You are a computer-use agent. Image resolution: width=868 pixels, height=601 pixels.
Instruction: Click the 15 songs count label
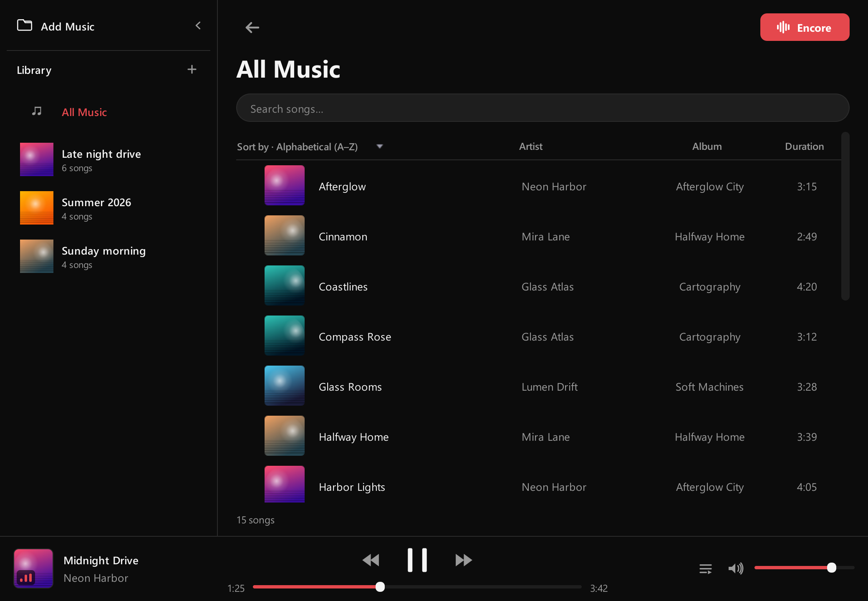255,520
